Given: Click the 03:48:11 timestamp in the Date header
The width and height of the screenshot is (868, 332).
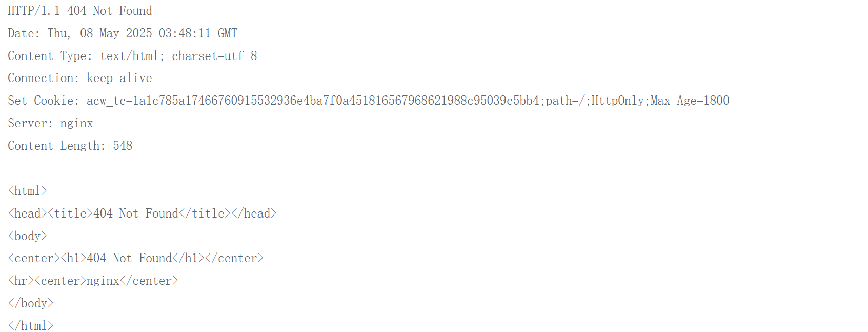Looking at the screenshot, I should click(x=185, y=33).
